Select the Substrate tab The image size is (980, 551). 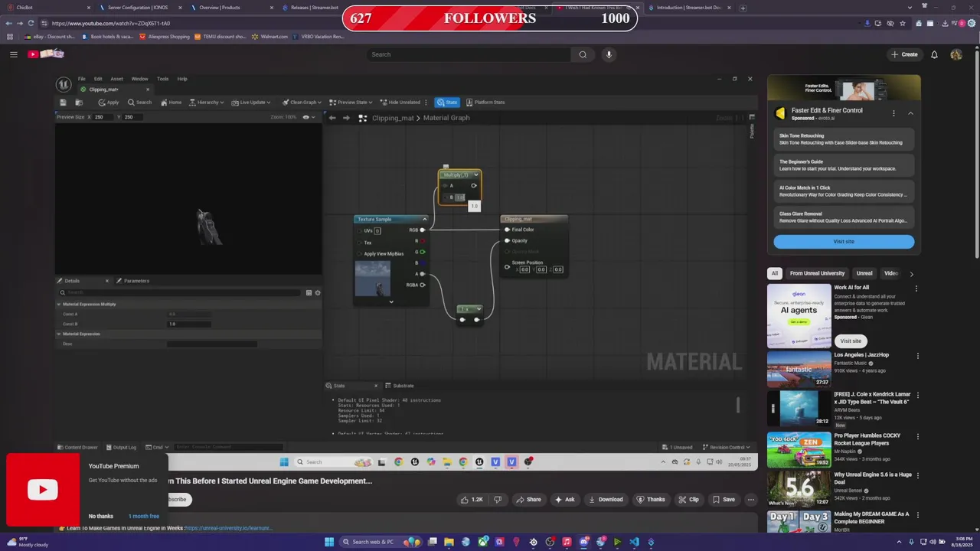coord(400,386)
